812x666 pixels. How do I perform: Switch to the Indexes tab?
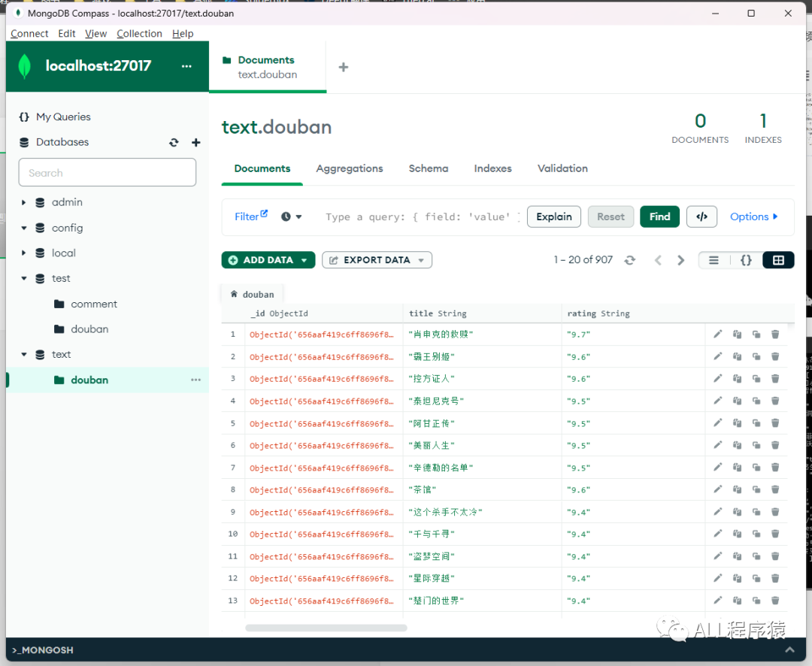pos(492,168)
